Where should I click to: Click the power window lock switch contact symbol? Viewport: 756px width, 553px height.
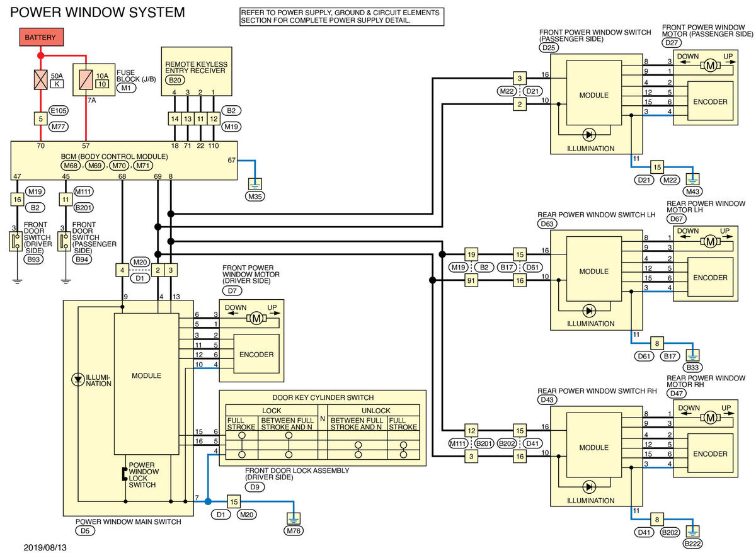tap(125, 474)
